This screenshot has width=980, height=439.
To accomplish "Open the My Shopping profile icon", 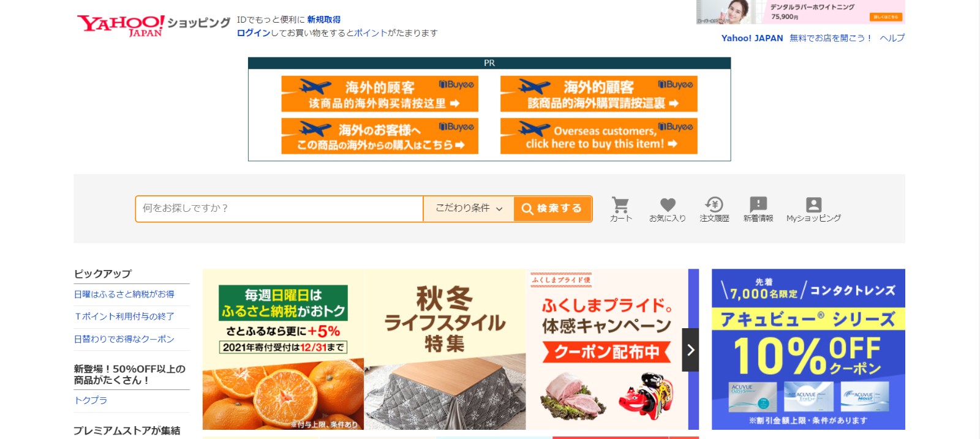I will click(x=813, y=209).
